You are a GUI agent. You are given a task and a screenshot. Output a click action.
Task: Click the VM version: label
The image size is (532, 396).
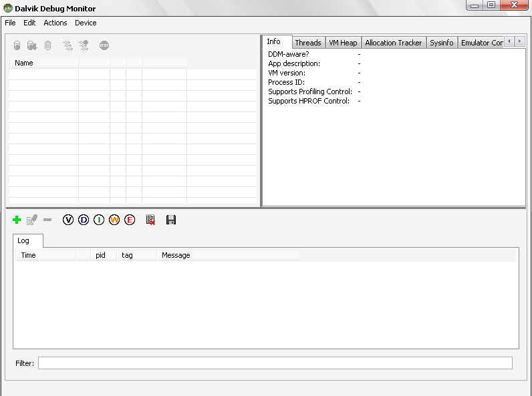tap(287, 73)
